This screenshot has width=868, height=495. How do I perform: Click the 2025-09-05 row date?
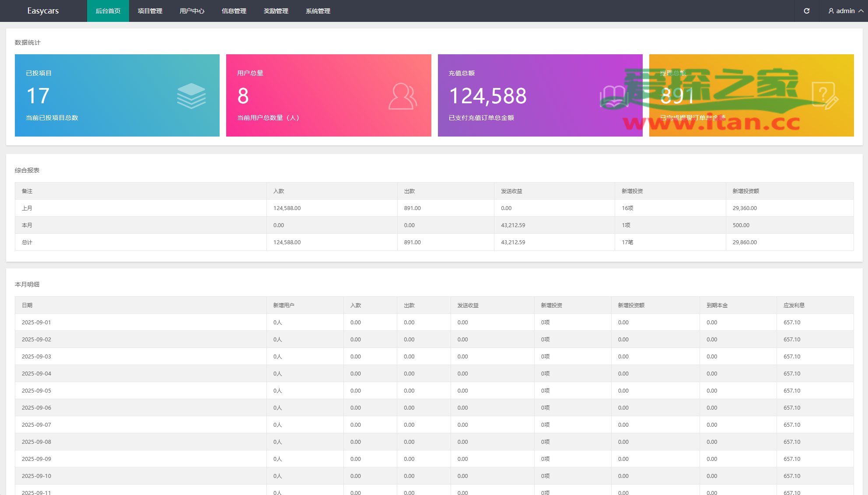tap(36, 390)
